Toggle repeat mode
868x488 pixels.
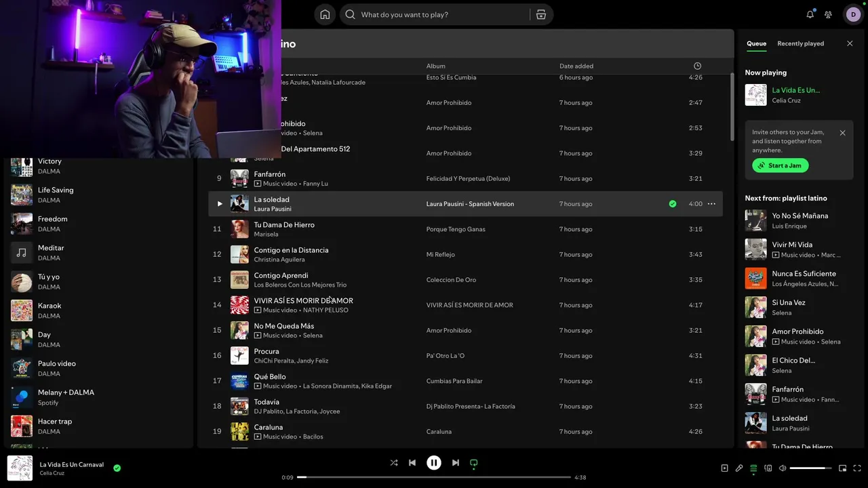point(474,463)
